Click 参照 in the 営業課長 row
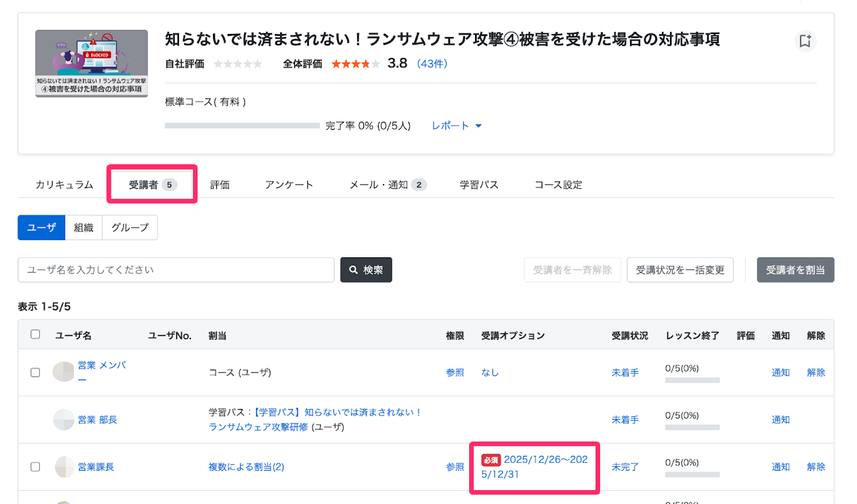The image size is (857, 504). pos(455,467)
